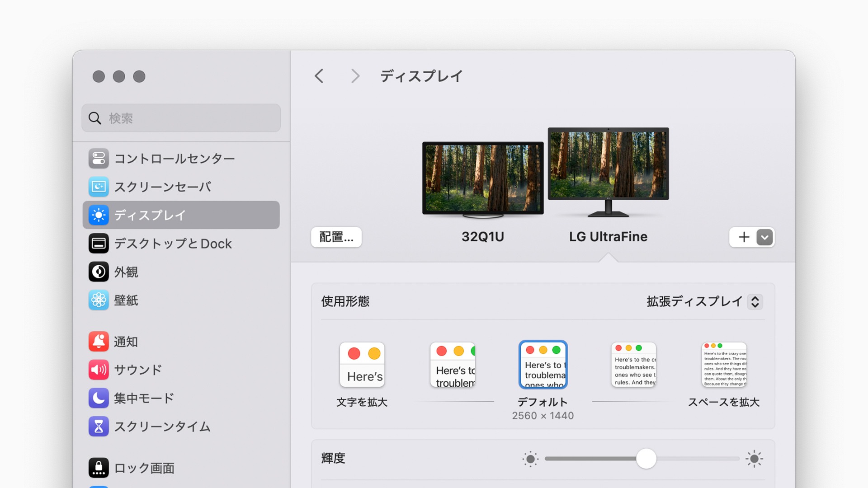Screen dimensions: 868x488
Task: Open the 配置 (Arrange) dialog
Action: coord(336,237)
